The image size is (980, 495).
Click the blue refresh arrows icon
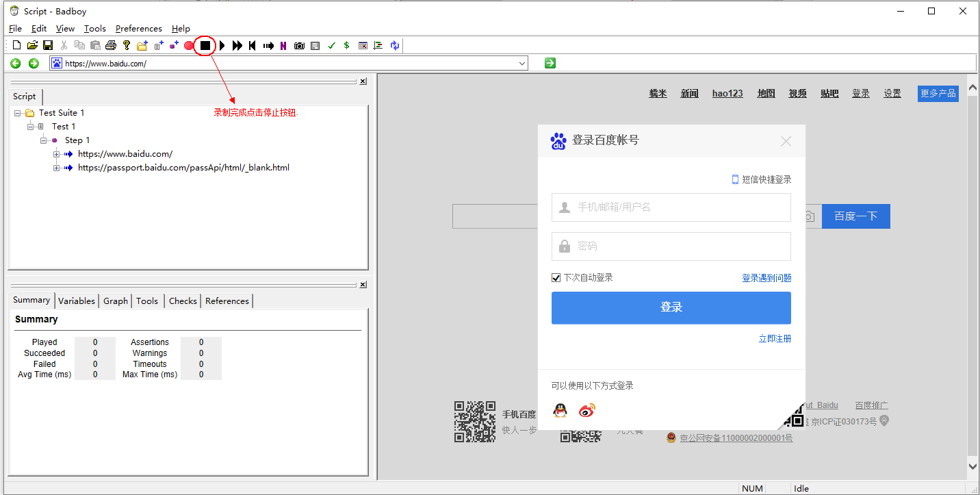click(395, 45)
